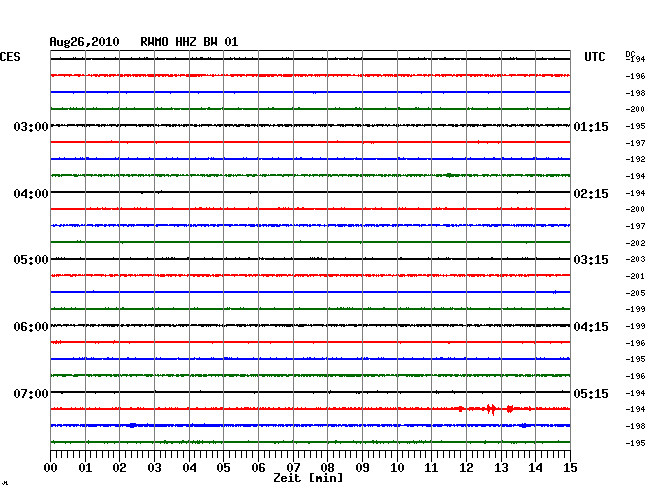Click minute 10 on the time axis
The image size is (650, 494).
point(397,468)
